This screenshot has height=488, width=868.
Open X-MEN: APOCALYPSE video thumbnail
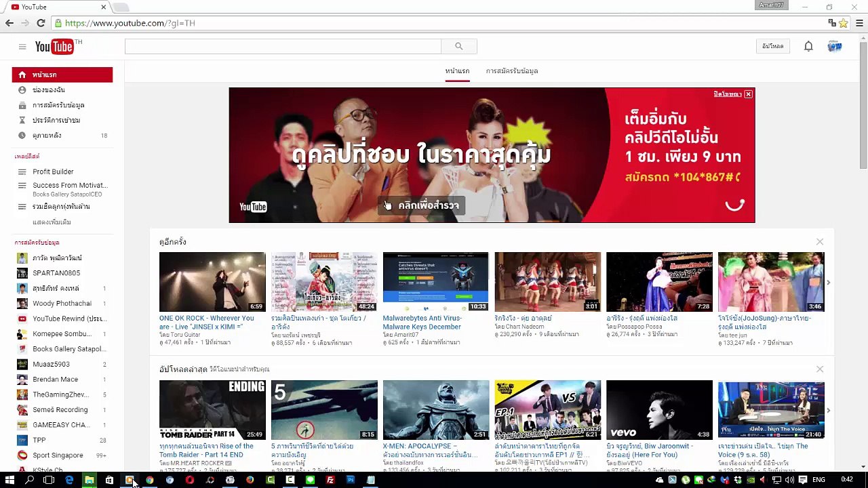point(435,410)
